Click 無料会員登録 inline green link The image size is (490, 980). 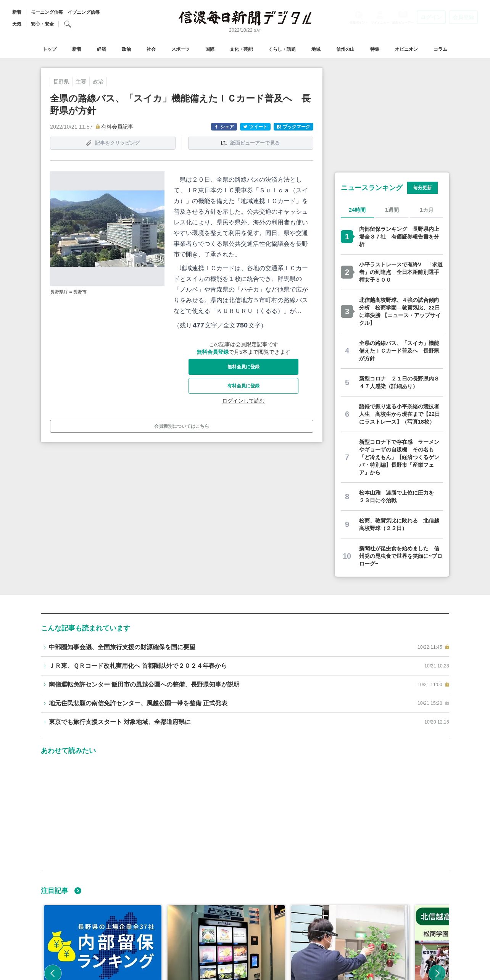tap(213, 352)
